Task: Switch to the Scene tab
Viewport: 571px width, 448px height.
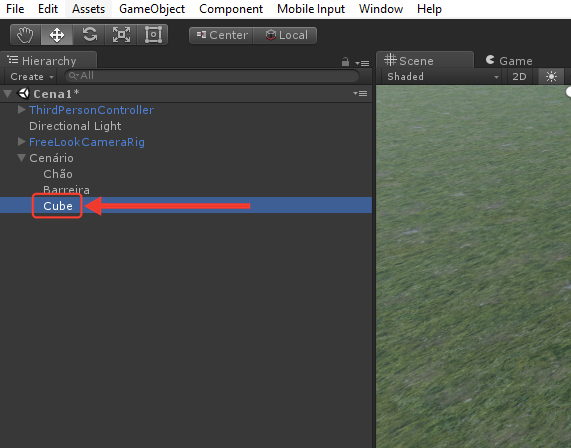Action: [x=425, y=60]
